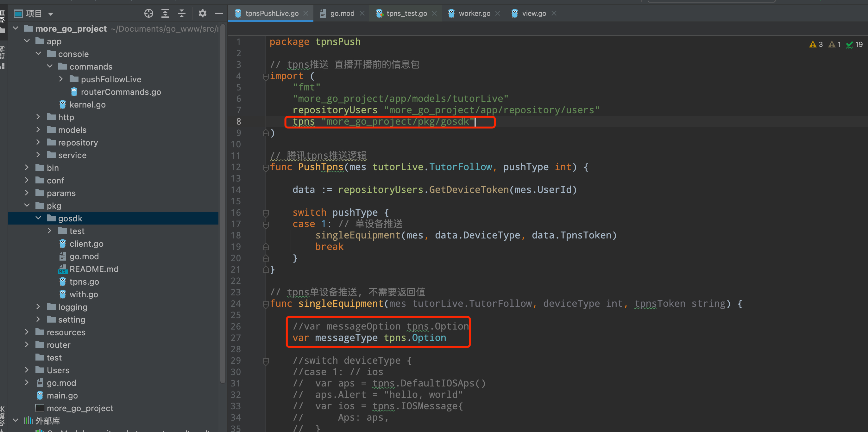Open README.md markdown file
Screen dimensions: 868x432
point(93,269)
